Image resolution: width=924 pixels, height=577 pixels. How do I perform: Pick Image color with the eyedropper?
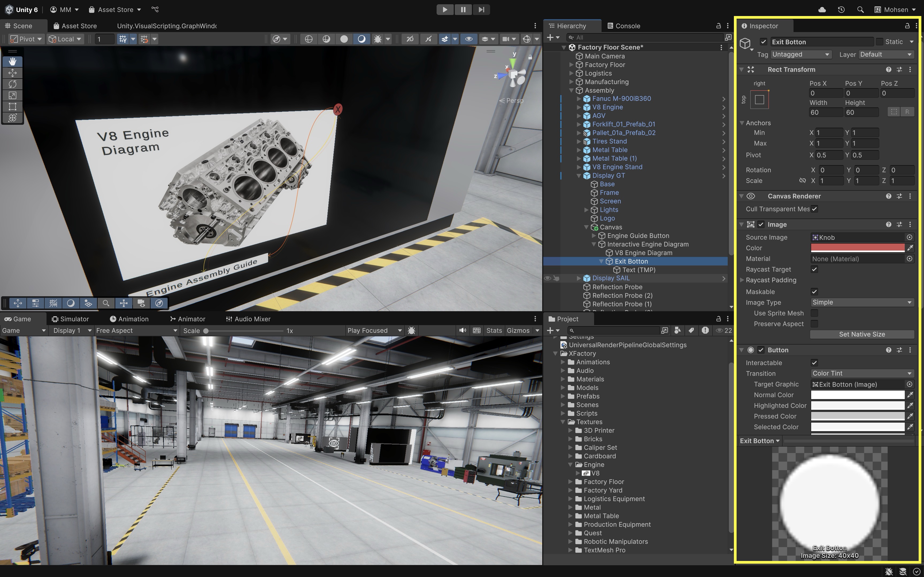[910, 248]
